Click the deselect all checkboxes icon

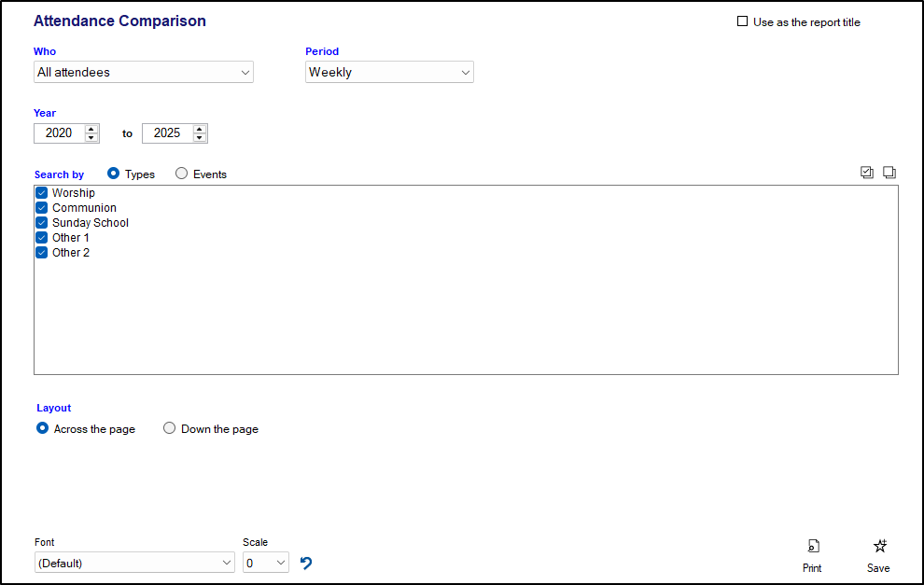pos(889,173)
